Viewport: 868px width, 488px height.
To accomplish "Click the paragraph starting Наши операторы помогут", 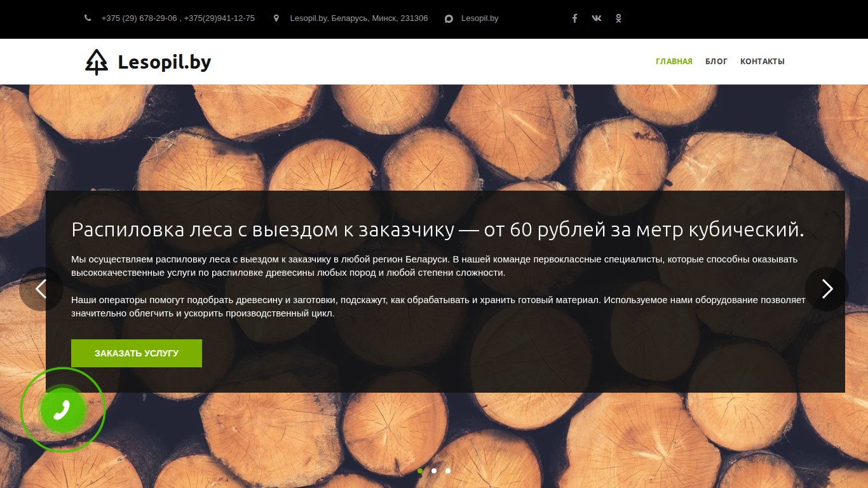I will [438, 306].
